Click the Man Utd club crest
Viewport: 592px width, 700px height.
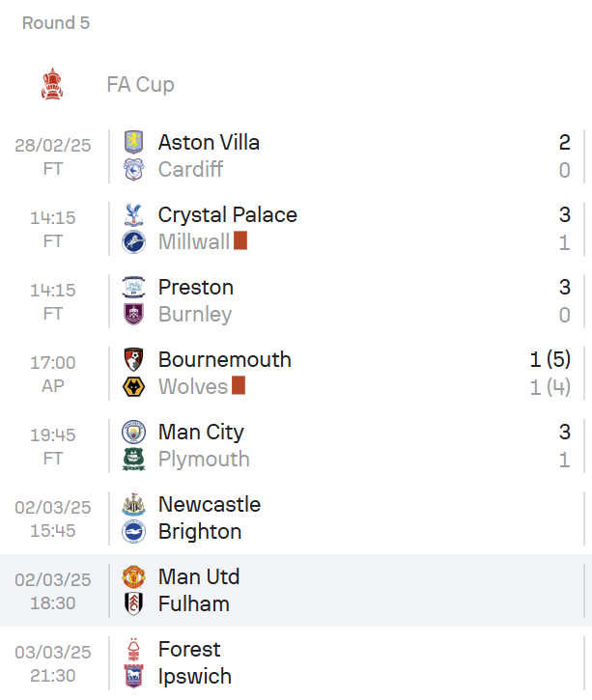133,576
